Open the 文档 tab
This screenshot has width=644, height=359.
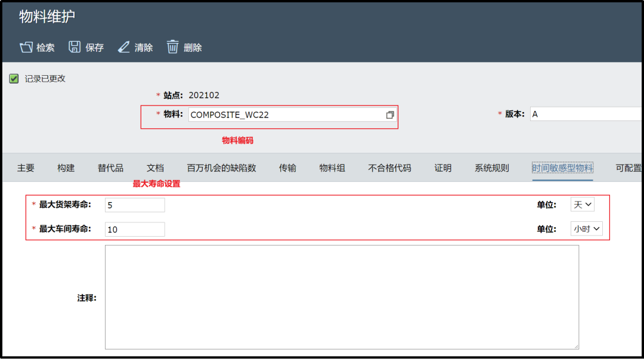click(155, 168)
